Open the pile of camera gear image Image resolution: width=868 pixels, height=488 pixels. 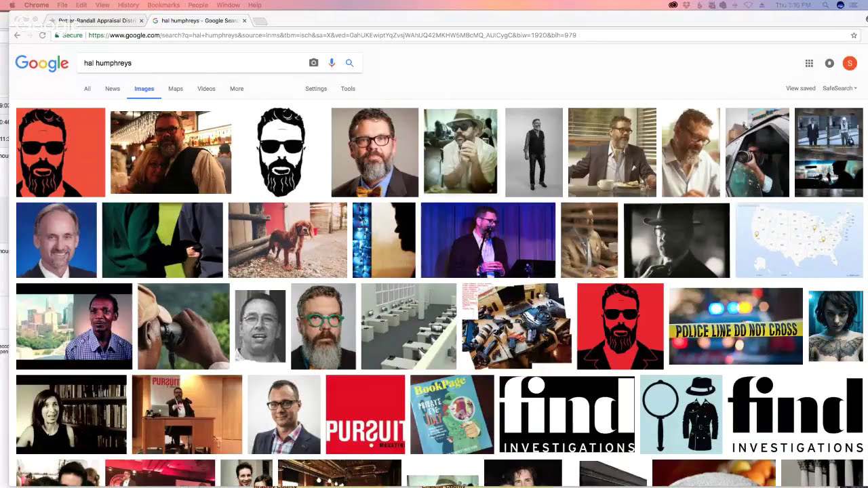(x=517, y=326)
